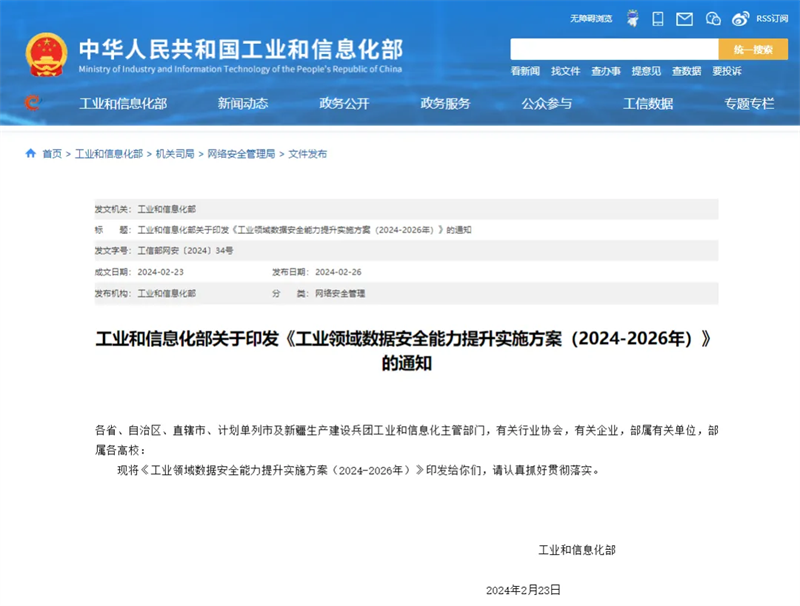The height and width of the screenshot is (606, 800).
Task: Open the 政务公开 navigation menu
Action: pos(344,103)
